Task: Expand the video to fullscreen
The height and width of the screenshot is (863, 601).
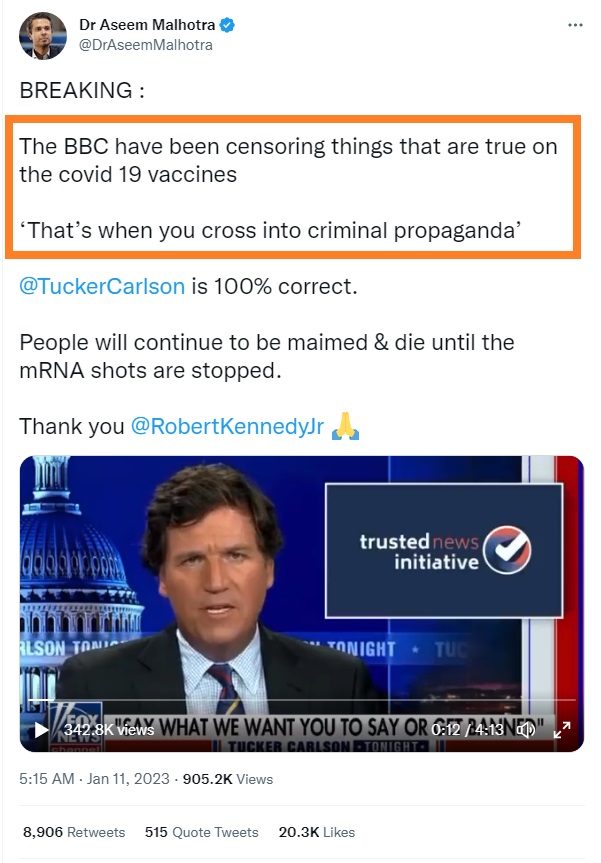Action: point(562,730)
